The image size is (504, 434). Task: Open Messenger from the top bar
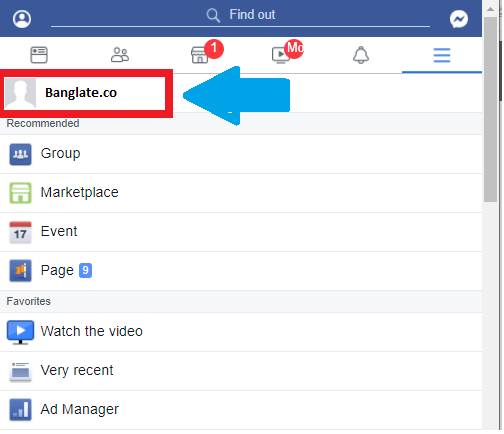(460, 19)
